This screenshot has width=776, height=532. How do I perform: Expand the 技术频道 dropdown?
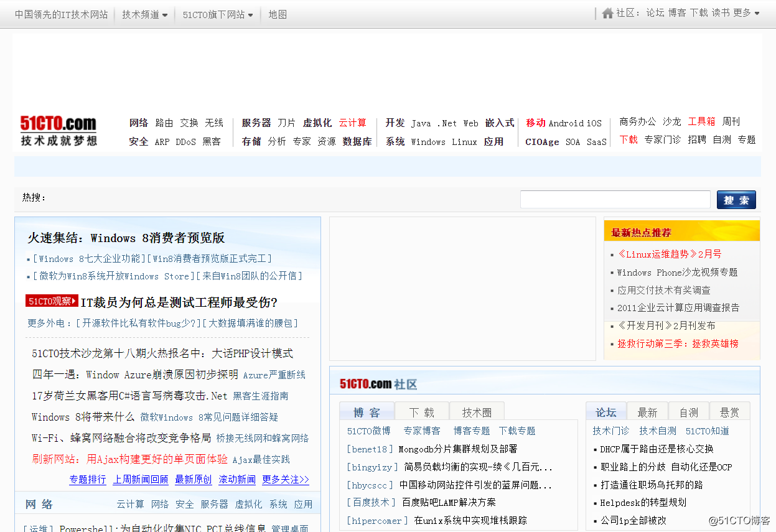click(144, 14)
